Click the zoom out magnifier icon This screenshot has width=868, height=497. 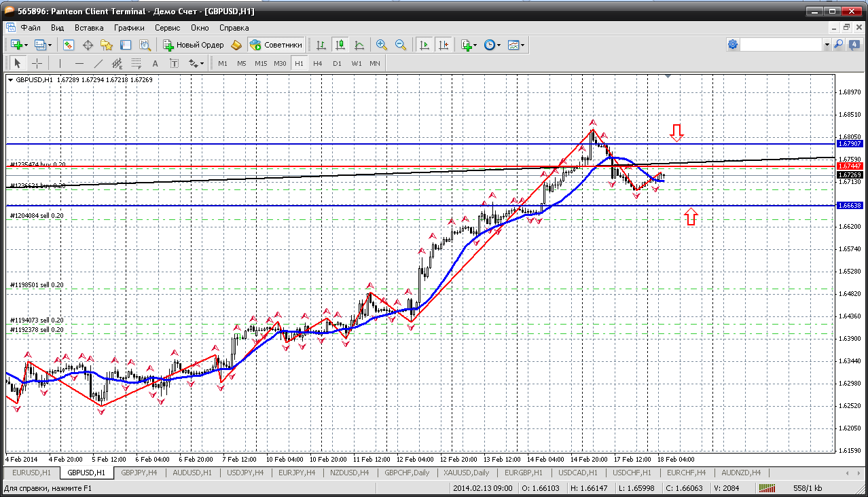[x=401, y=45]
